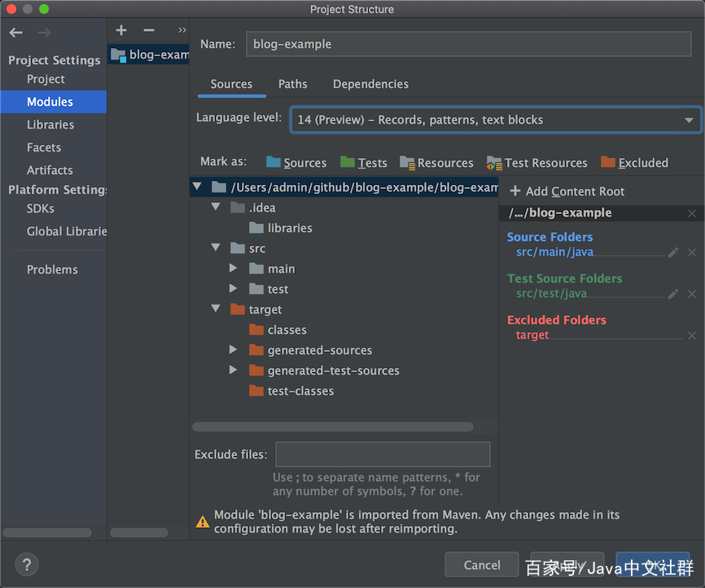The height and width of the screenshot is (588, 705).
Task: Switch to the Sources tab
Action: (x=231, y=84)
